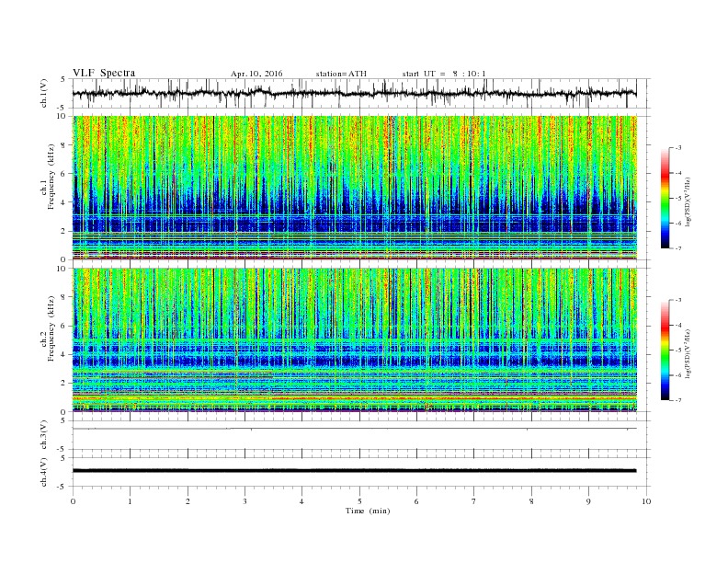The height and width of the screenshot is (563, 728).
Task: Select the "Apr. 10, 2016" date text
Action: click(256, 74)
